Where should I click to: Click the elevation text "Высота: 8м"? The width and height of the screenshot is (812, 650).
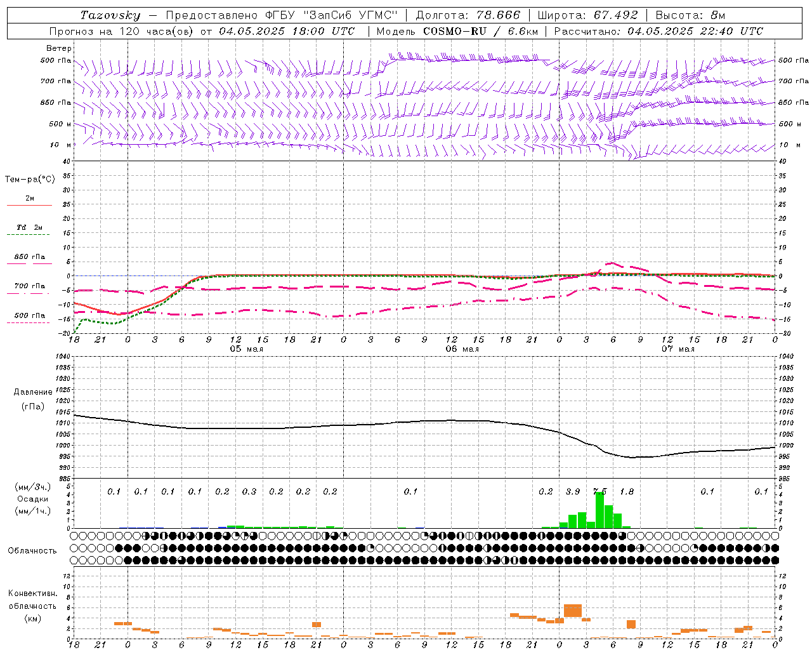tap(690, 15)
